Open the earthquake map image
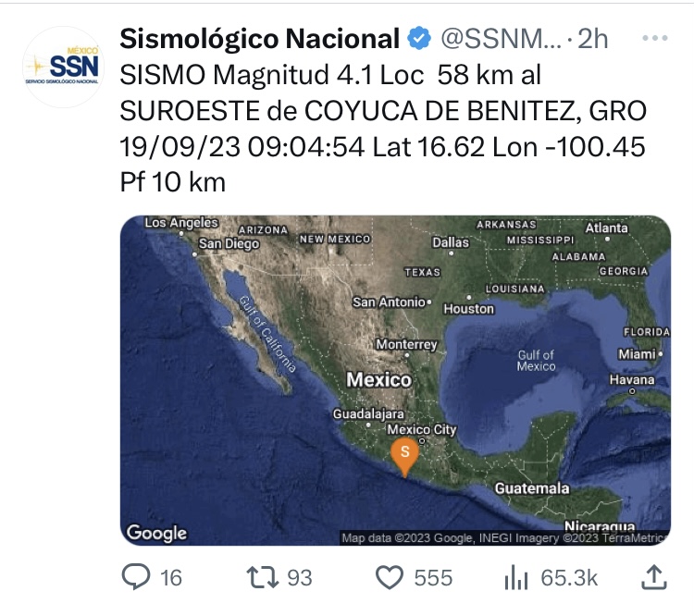The image size is (694, 616). pyautogui.click(x=395, y=380)
